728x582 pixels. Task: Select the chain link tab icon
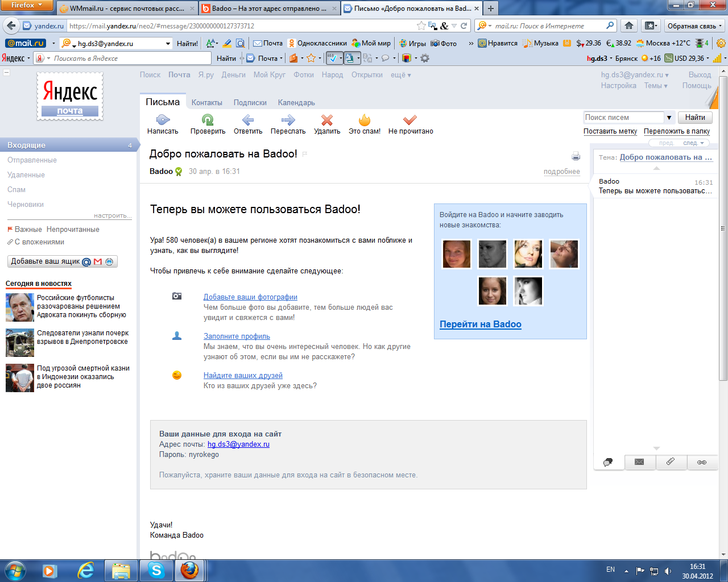coord(702,462)
